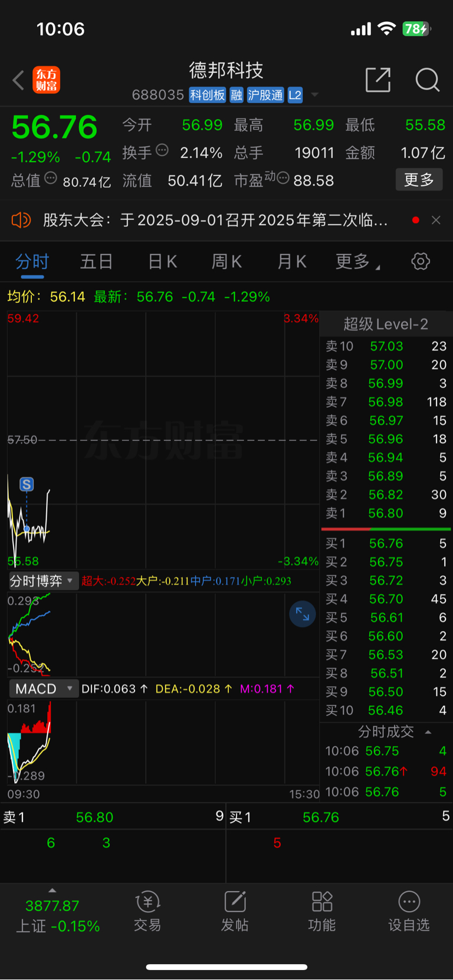Tap the 沪股通 tag
This screenshot has width=453, height=980.
(265, 95)
